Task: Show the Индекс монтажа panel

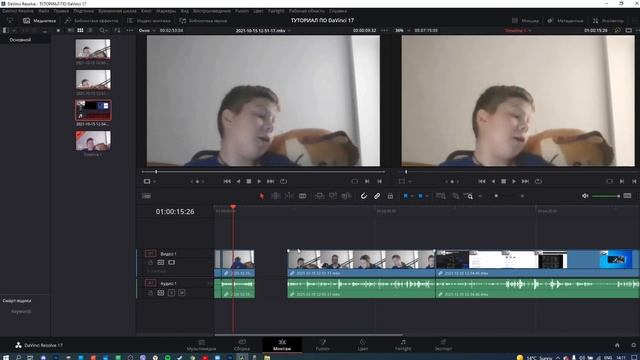Action: tap(149, 20)
